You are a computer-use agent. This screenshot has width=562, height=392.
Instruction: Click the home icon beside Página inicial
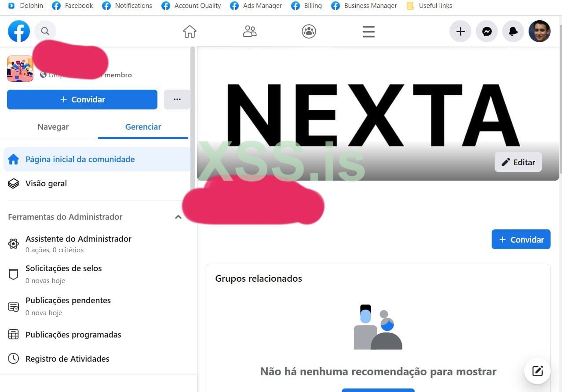point(14,159)
